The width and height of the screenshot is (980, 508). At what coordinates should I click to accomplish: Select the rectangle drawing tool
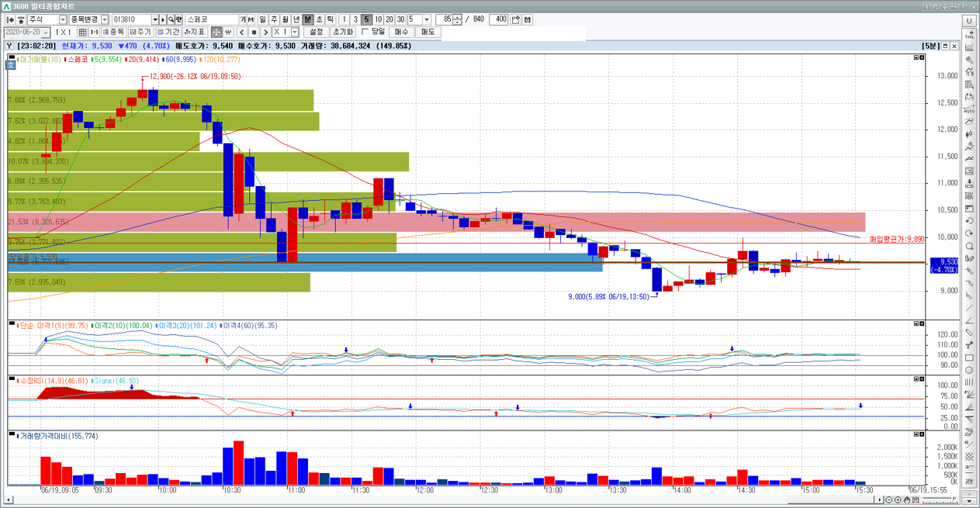[968, 358]
